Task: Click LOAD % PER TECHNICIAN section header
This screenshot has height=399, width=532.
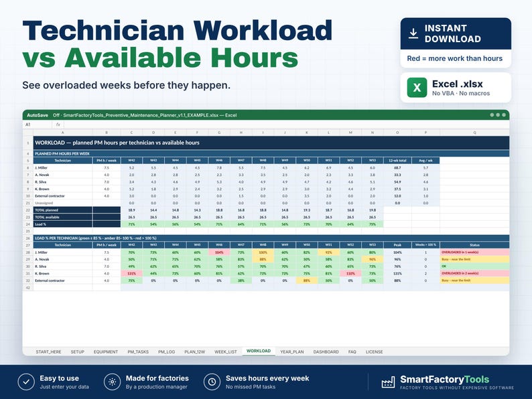Action: pyautogui.click(x=271, y=238)
